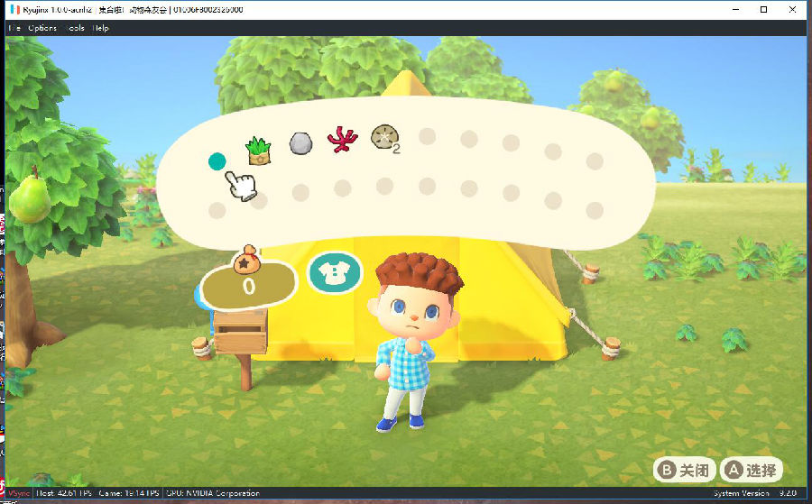The width and height of the screenshot is (812, 504).
Task: Click the A select button prompt
Action: 751,470
